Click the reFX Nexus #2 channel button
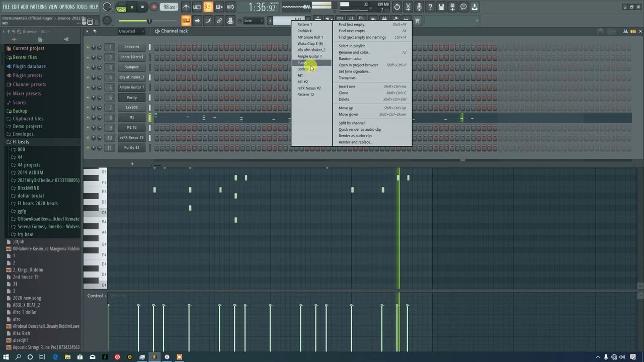The image size is (644, 362). click(x=132, y=138)
